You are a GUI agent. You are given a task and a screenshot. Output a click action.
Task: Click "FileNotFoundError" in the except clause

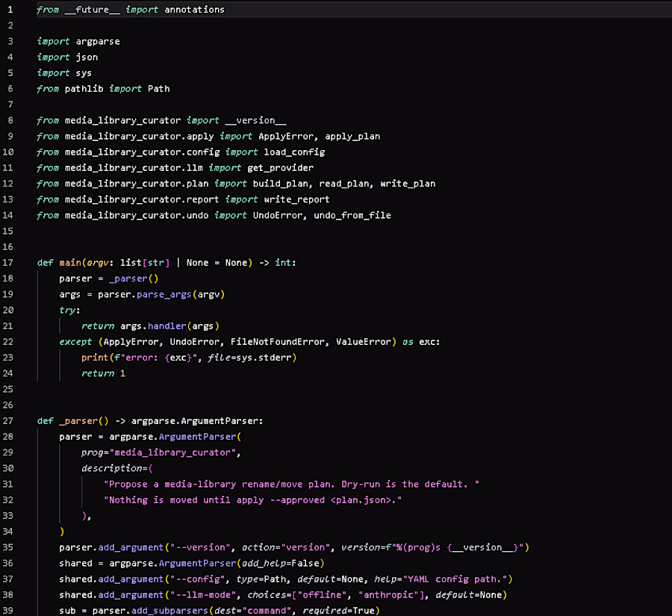pyautogui.click(x=278, y=342)
